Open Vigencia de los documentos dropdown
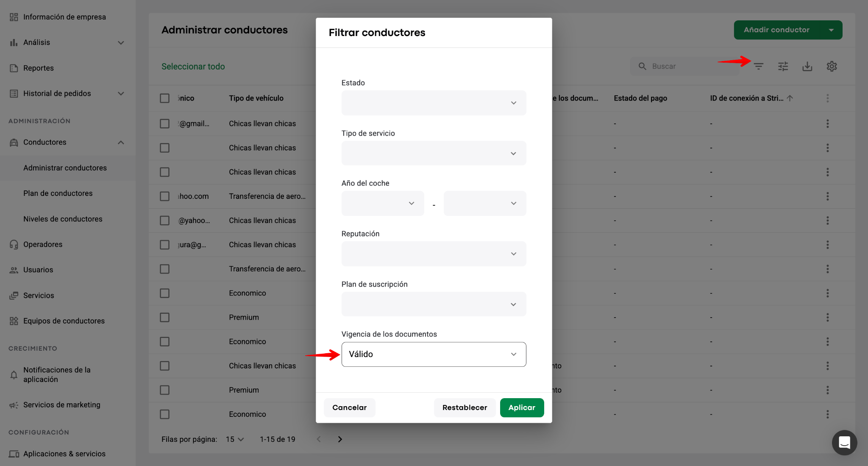The height and width of the screenshot is (466, 868). point(434,354)
